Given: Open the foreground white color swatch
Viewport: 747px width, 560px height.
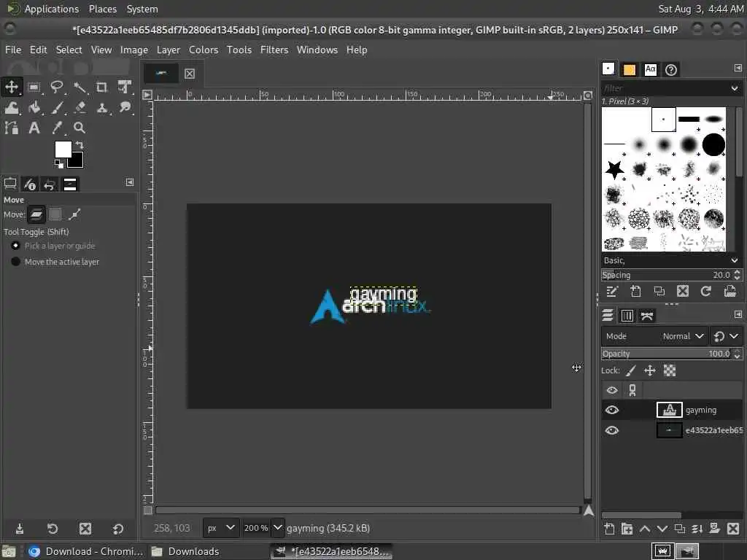Looking at the screenshot, I should [63, 149].
